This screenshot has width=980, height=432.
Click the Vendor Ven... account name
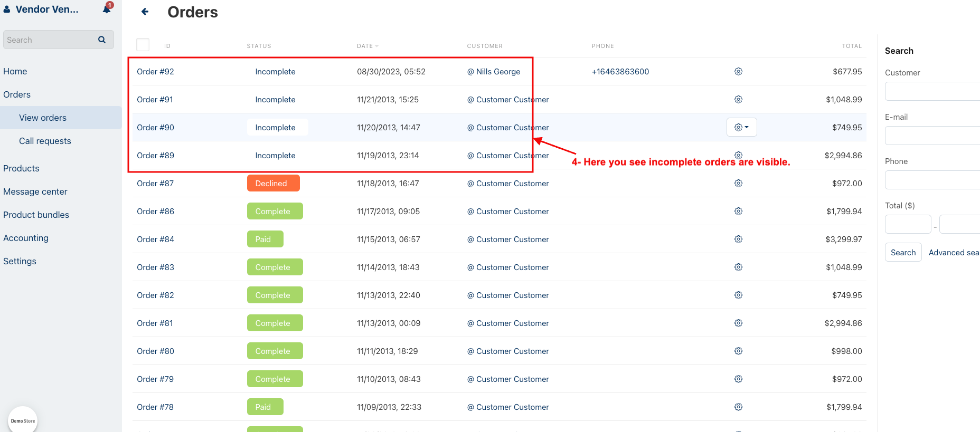[47, 9]
